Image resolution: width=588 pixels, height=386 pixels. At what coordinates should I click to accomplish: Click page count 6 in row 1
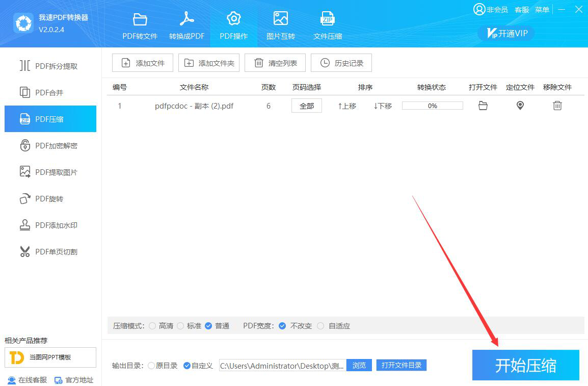click(x=269, y=106)
